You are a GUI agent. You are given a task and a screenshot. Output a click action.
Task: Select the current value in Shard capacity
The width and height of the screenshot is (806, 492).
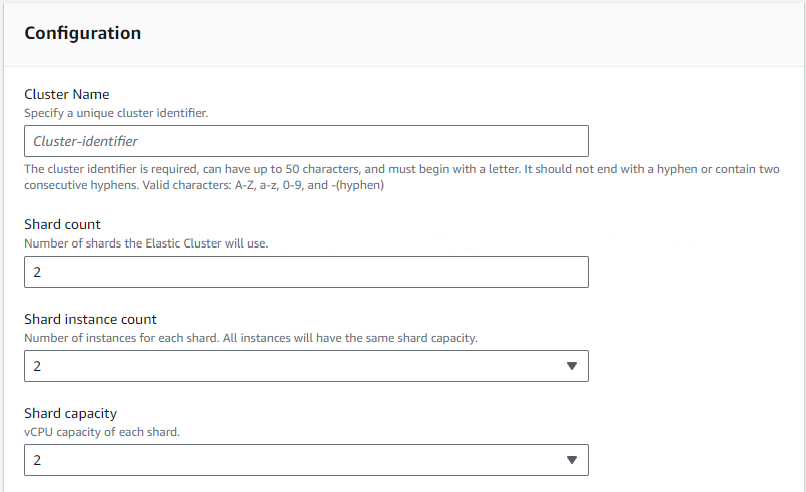(x=38, y=460)
